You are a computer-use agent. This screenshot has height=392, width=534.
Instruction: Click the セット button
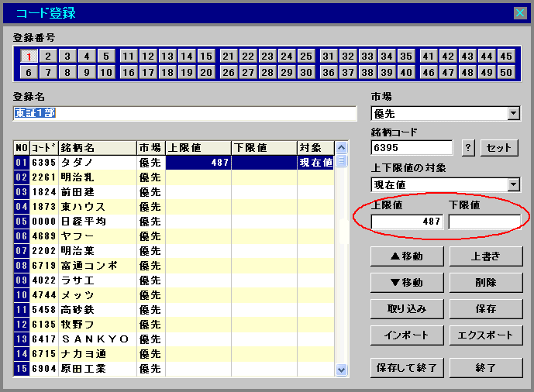(499, 148)
